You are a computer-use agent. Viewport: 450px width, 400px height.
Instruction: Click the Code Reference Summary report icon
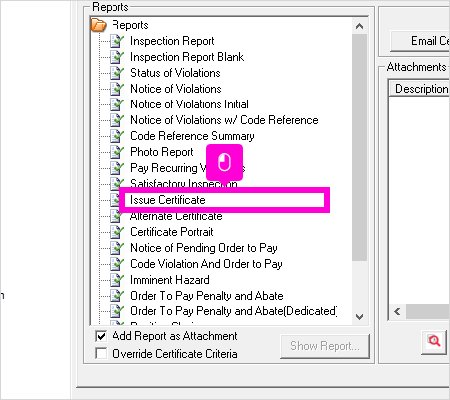117,136
